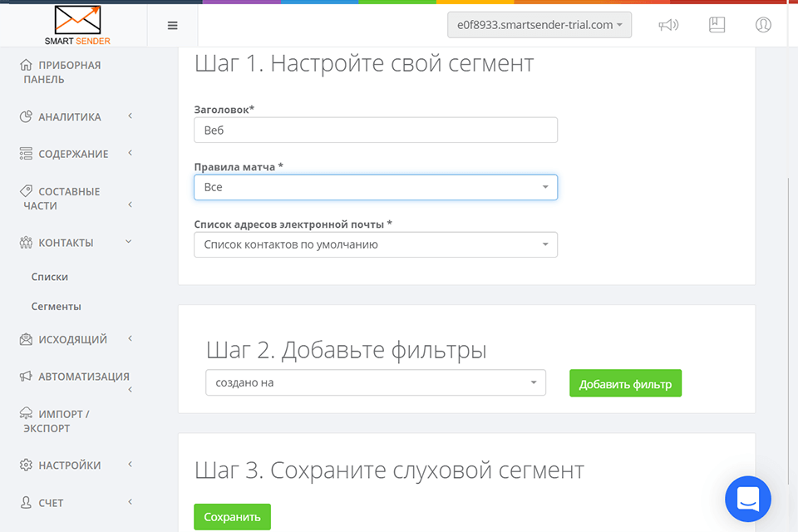Open the Импорт / Экспорт menu item

(56, 421)
